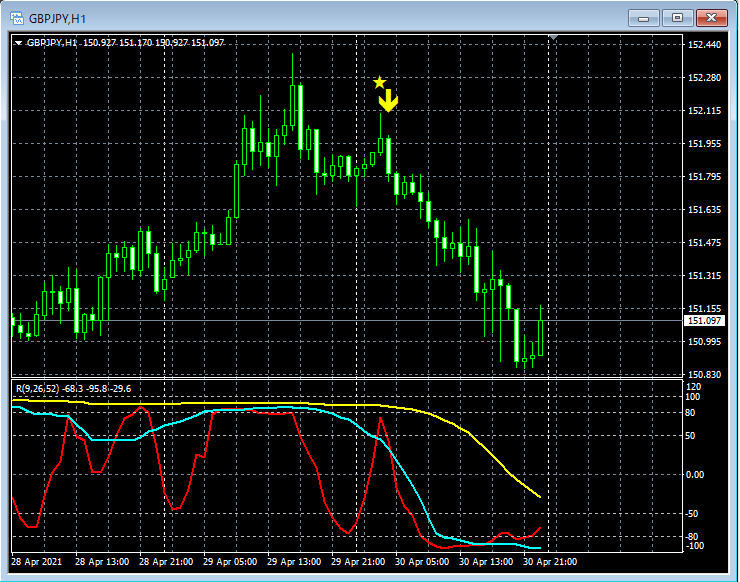Click the GBPJPY chart window icon
This screenshot has height=582, width=740.
(x=17, y=18)
